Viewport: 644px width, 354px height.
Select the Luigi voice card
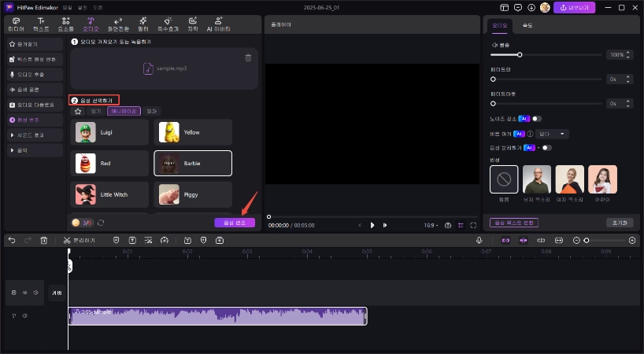click(x=109, y=132)
